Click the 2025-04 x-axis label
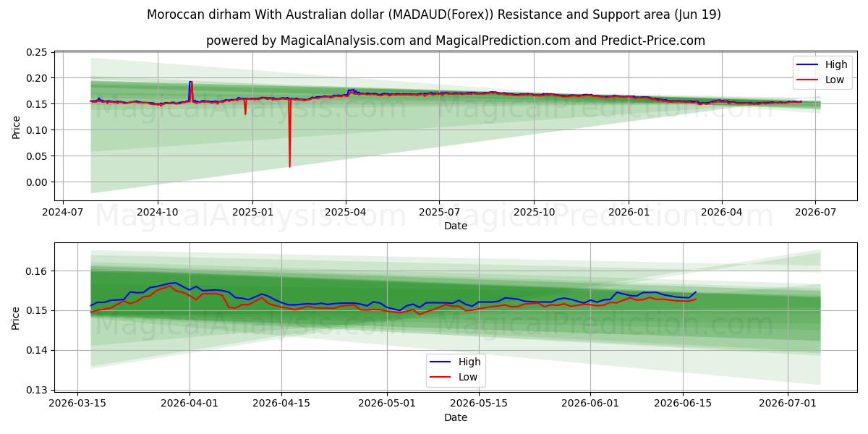This screenshot has height=434, width=868. (346, 211)
